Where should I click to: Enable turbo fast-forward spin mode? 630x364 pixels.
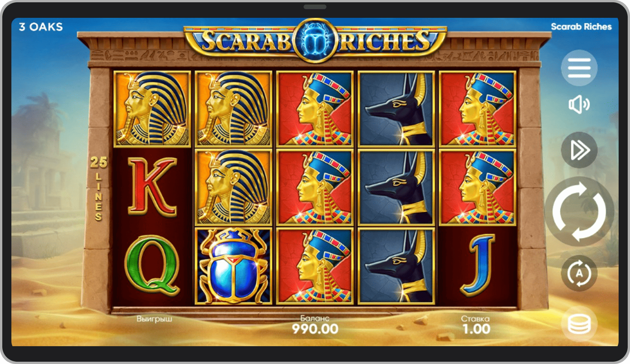click(x=579, y=150)
